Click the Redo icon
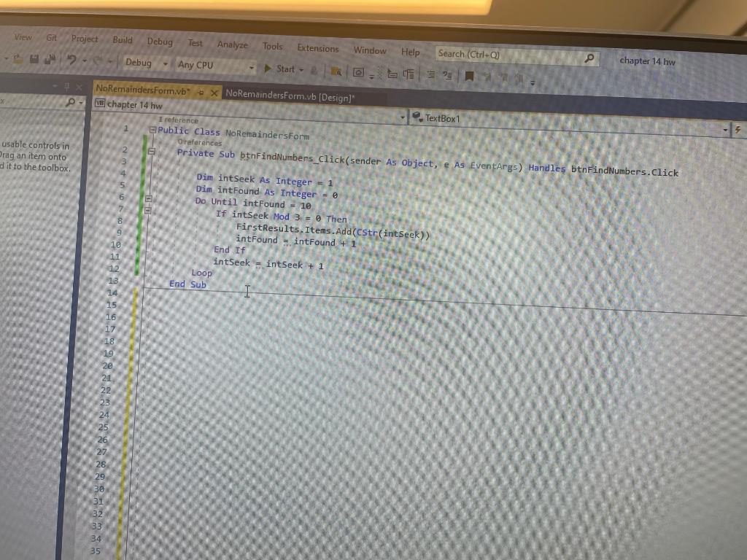Image resolution: width=747 pixels, height=560 pixels. (x=98, y=60)
